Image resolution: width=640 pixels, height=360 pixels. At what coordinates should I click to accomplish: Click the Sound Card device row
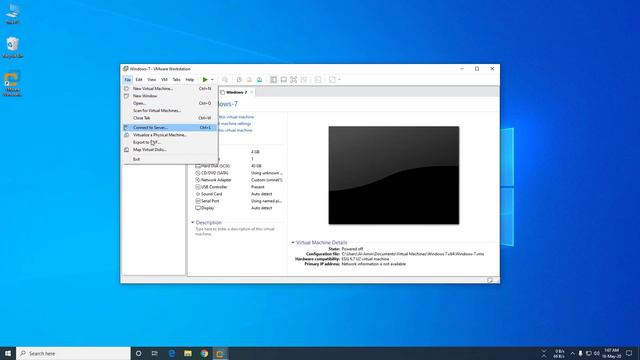click(x=239, y=194)
